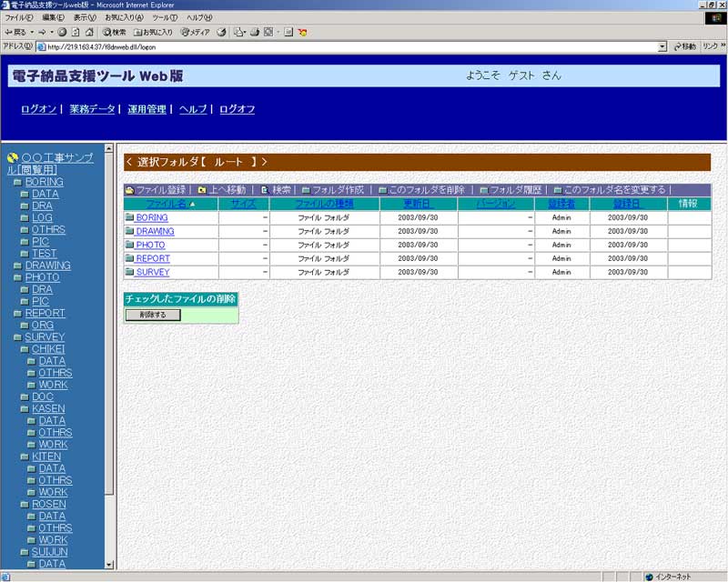Open the address bar dropdown arrow

pos(662,46)
